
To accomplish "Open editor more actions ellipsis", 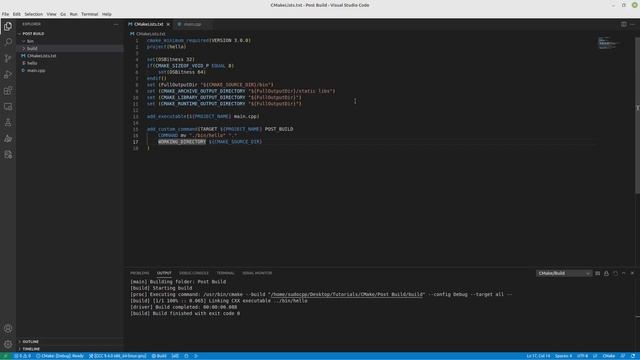I will (633, 24).
